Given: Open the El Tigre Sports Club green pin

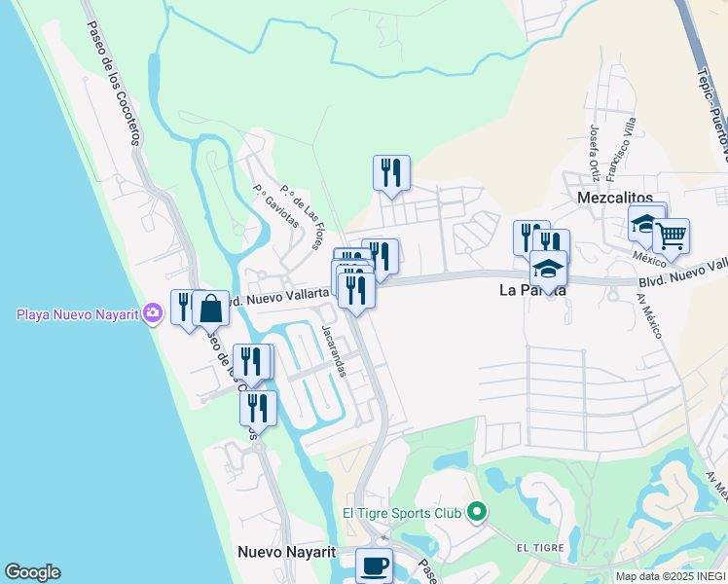Looking at the screenshot, I should point(477,514).
